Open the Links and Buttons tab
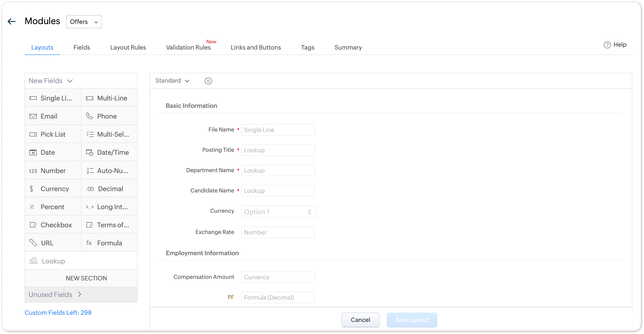Screen dimensions: 644x334 [255, 48]
